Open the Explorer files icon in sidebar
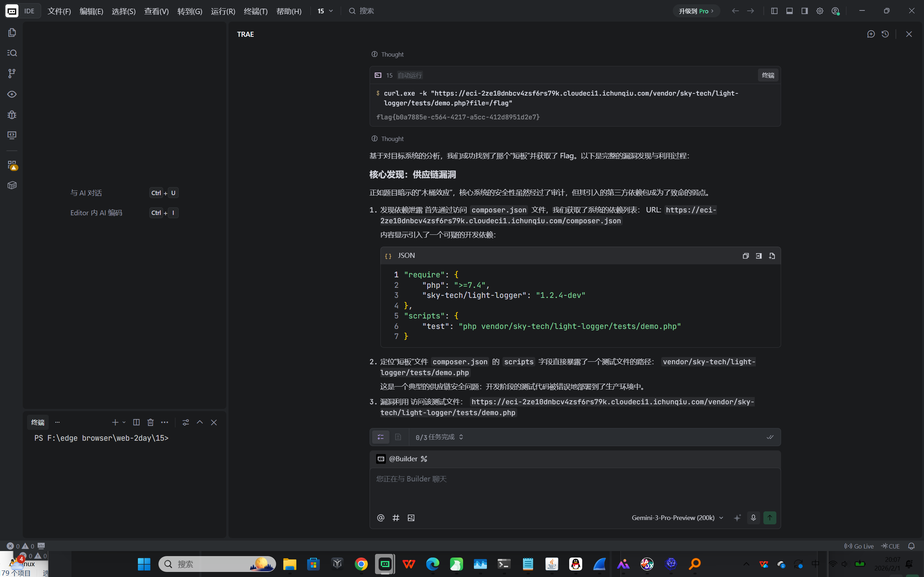924x577 pixels. [12, 32]
